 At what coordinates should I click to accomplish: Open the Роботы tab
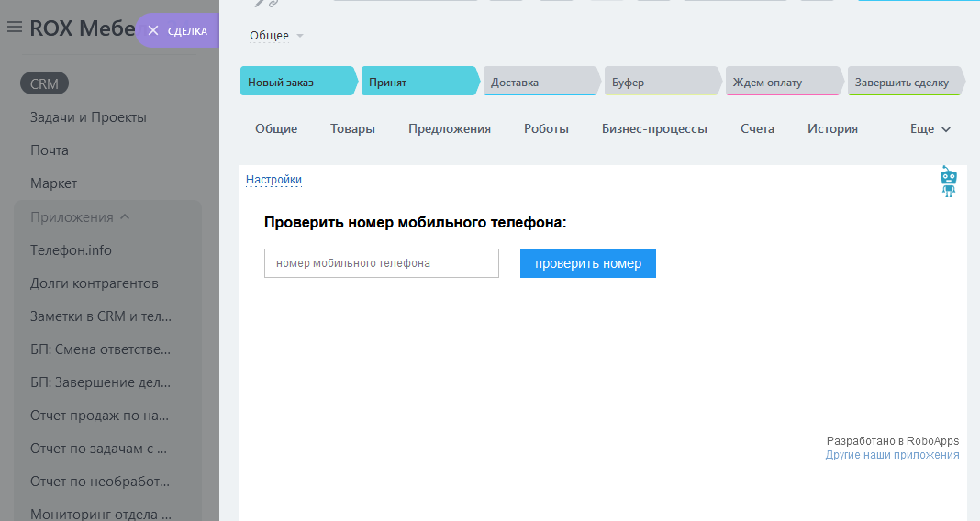[546, 129]
